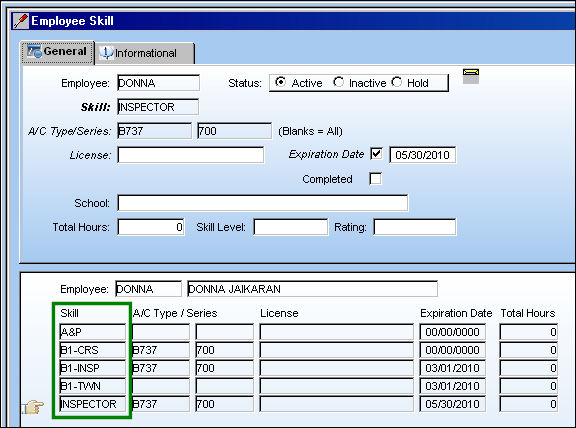Click the empty A/C type cell in A&P row

(x=161, y=332)
